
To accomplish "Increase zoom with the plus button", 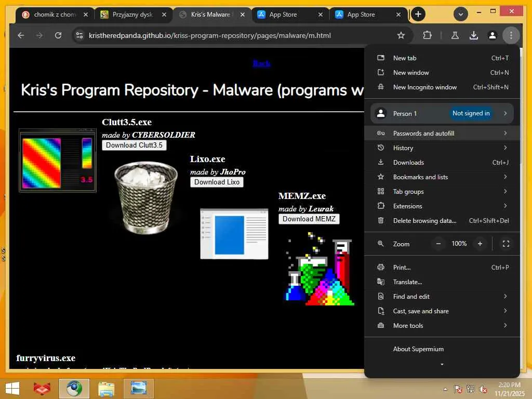I will pyautogui.click(x=480, y=244).
